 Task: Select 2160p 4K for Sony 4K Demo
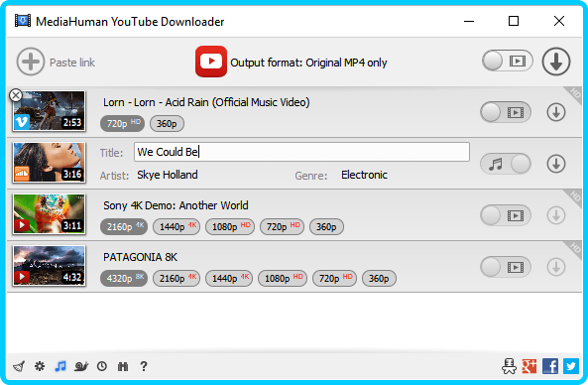pos(124,226)
